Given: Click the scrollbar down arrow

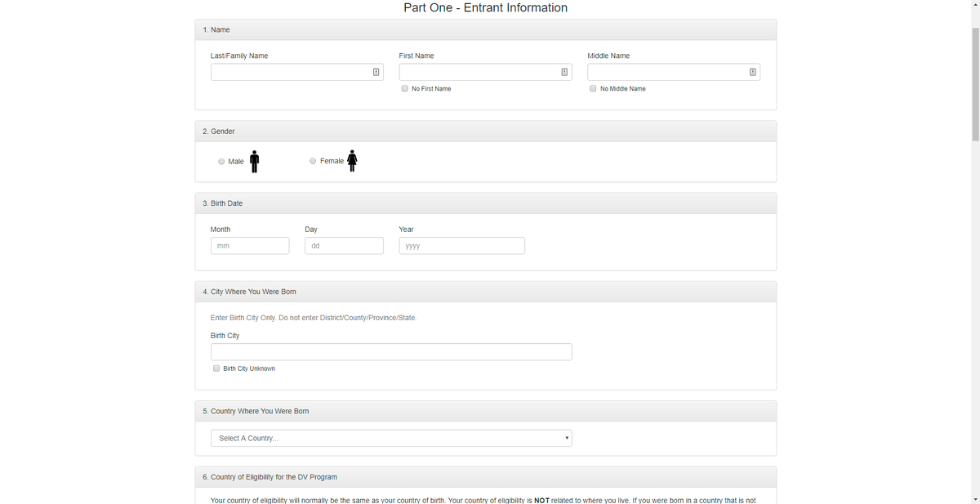Looking at the screenshot, I should point(974,499).
